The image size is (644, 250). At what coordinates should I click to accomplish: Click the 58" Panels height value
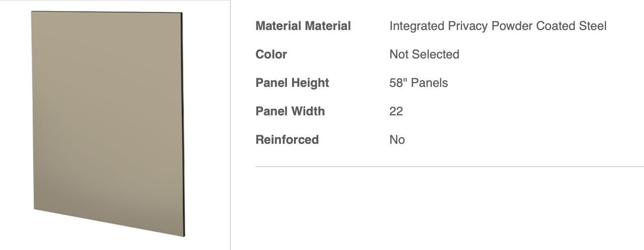click(418, 83)
